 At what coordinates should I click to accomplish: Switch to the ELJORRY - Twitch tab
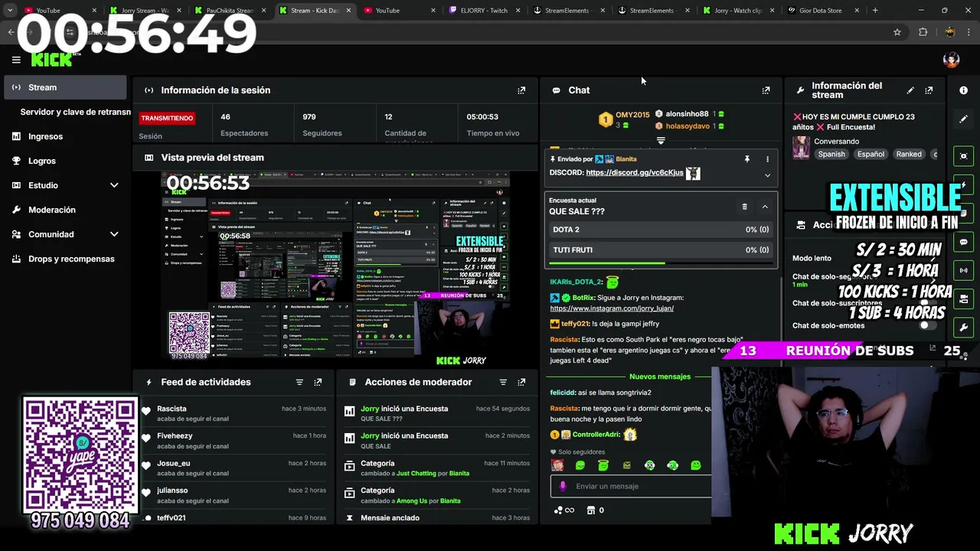click(483, 11)
